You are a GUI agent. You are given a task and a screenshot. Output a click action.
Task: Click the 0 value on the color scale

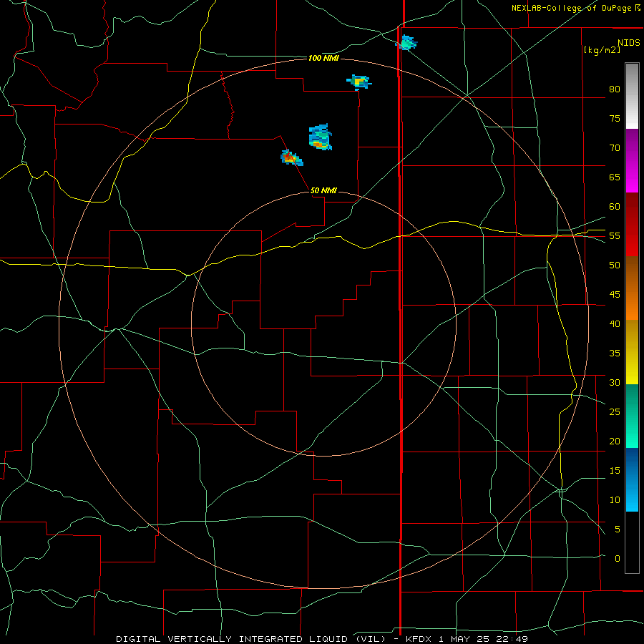pos(618,559)
